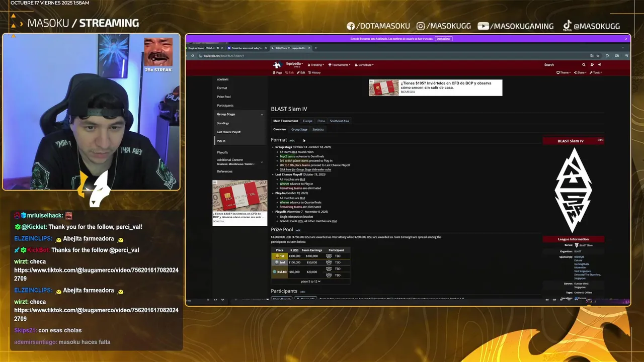The image size is (644, 362).
Task: Open the sidebar BCP credit card ad
Action: 240,203
